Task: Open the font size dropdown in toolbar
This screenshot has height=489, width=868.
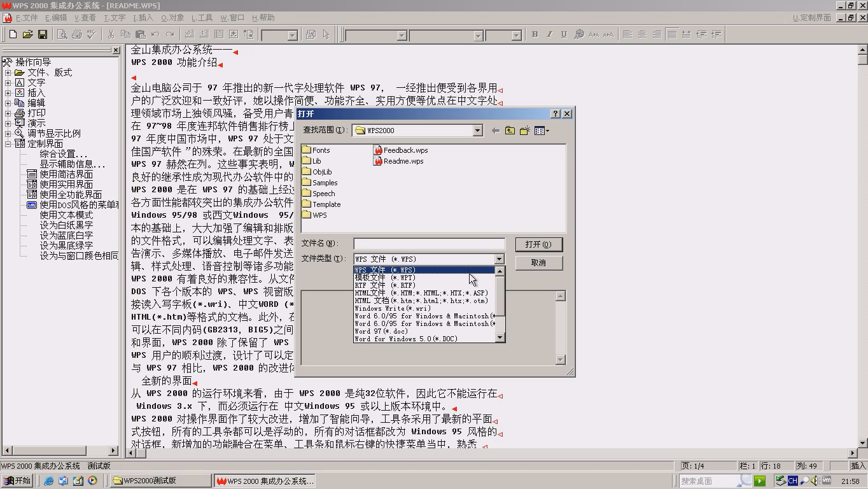Action: point(516,35)
